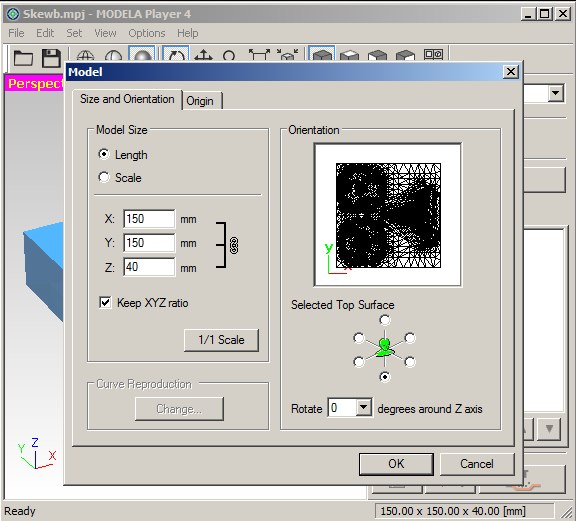Screen dimensions: 576x521
Task: Click the chain link XYZ lock icon
Action: tap(234, 245)
